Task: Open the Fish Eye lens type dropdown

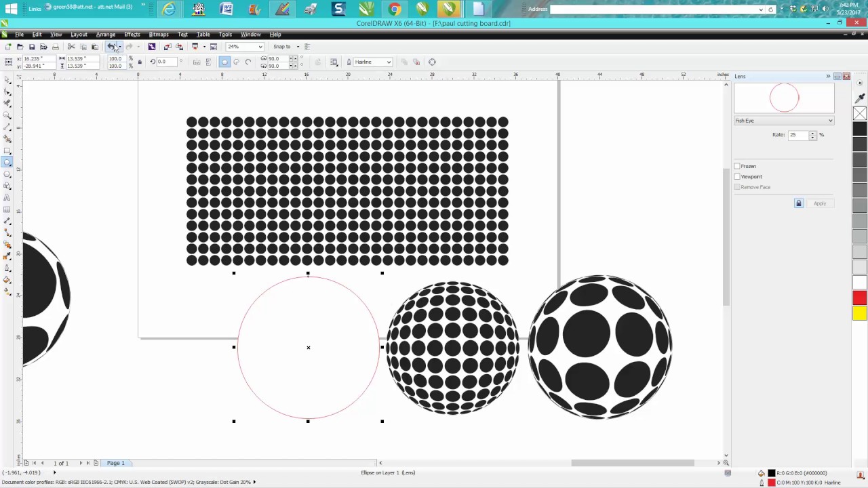Action: point(784,121)
